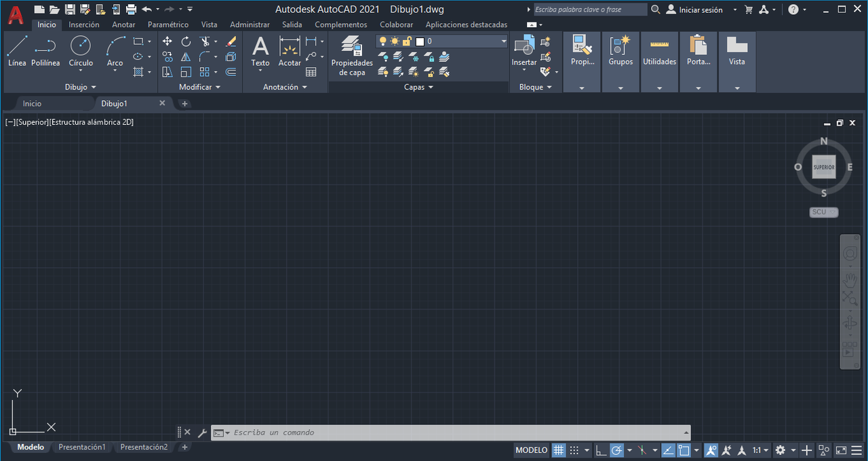Click the new drawing tab plus button
The width and height of the screenshot is (868, 461).
[x=184, y=104]
